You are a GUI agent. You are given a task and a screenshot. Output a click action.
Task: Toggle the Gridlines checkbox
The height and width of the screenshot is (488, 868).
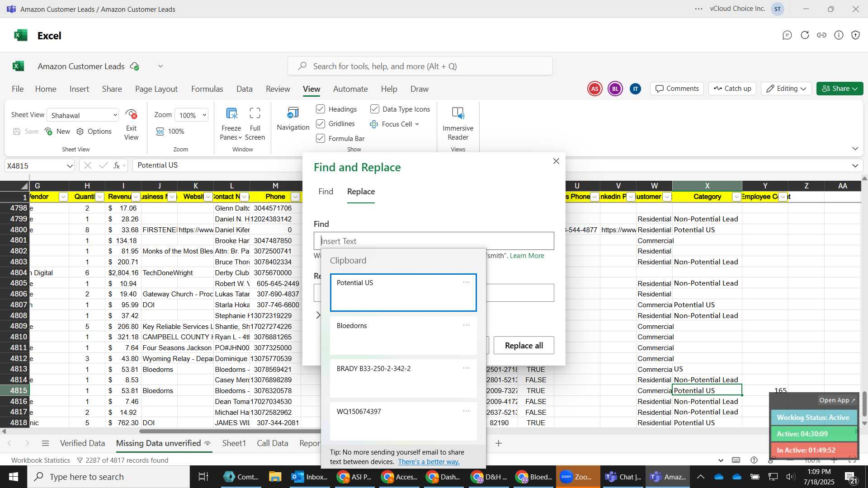coord(321,124)
